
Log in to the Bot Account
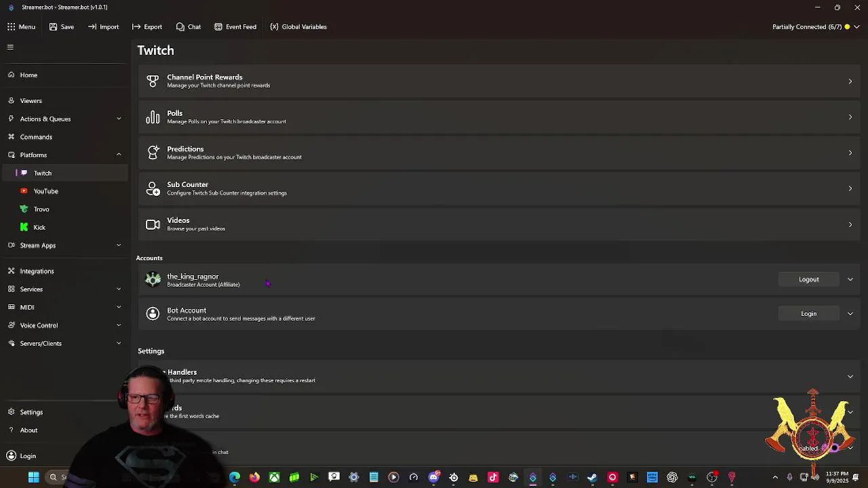(x=808, y=314)
